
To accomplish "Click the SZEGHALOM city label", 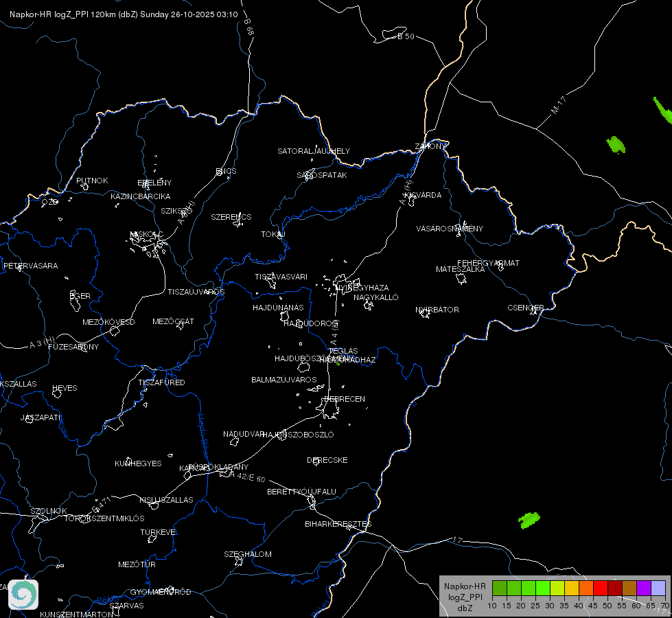I will [x=248, y=554].
